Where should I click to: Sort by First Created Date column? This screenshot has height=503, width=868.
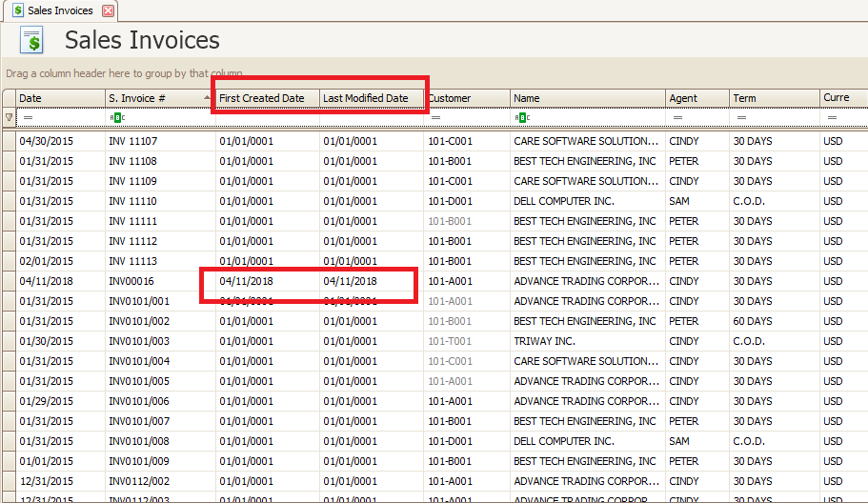(x=268, y=98)
